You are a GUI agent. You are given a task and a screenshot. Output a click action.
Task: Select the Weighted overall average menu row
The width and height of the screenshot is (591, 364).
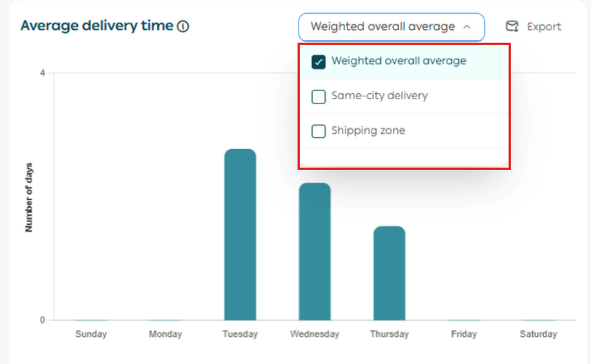(x=398, y=61)
